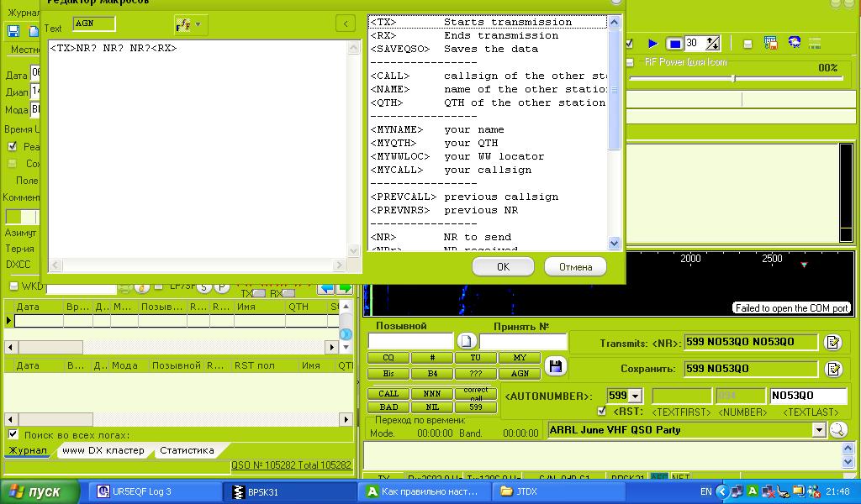Toggle the RST checkbox
Image resolution: width=861 pixels, height=504 pixels.
click(x=601, y=412)
